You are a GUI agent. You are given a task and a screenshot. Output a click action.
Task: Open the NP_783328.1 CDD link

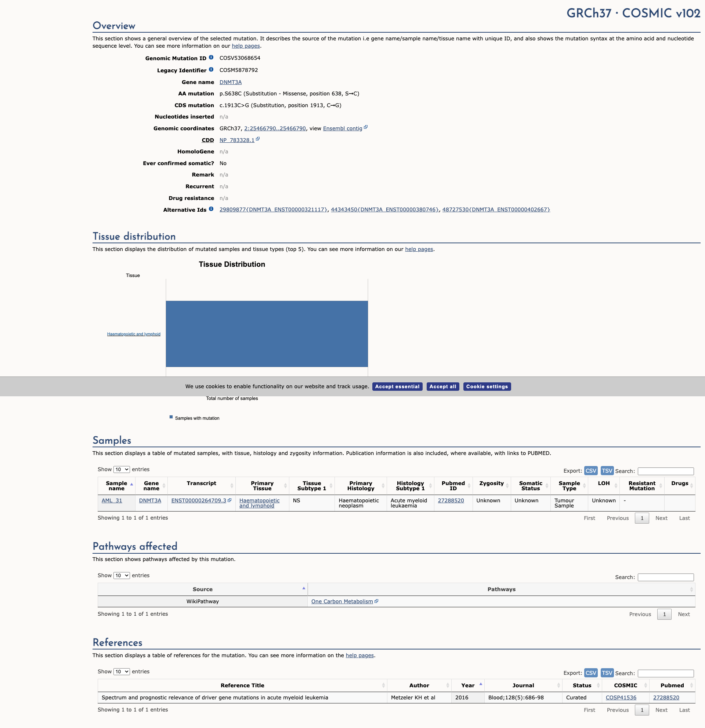click(237, 140)
